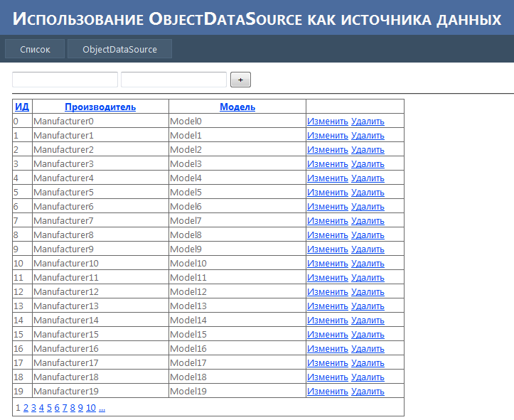Select the Manufacturer0 cell

pyautogui.click(x=100, y=121)
